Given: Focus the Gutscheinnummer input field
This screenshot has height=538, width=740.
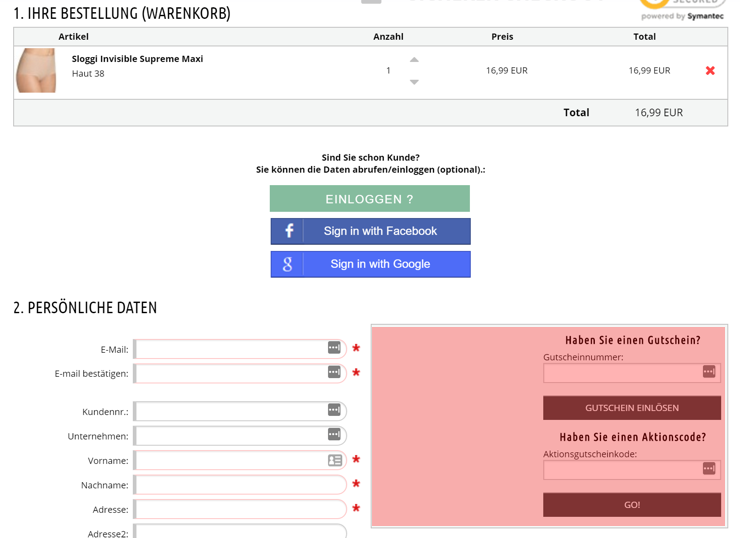Looking at the screenshot, I should point(631,373).
